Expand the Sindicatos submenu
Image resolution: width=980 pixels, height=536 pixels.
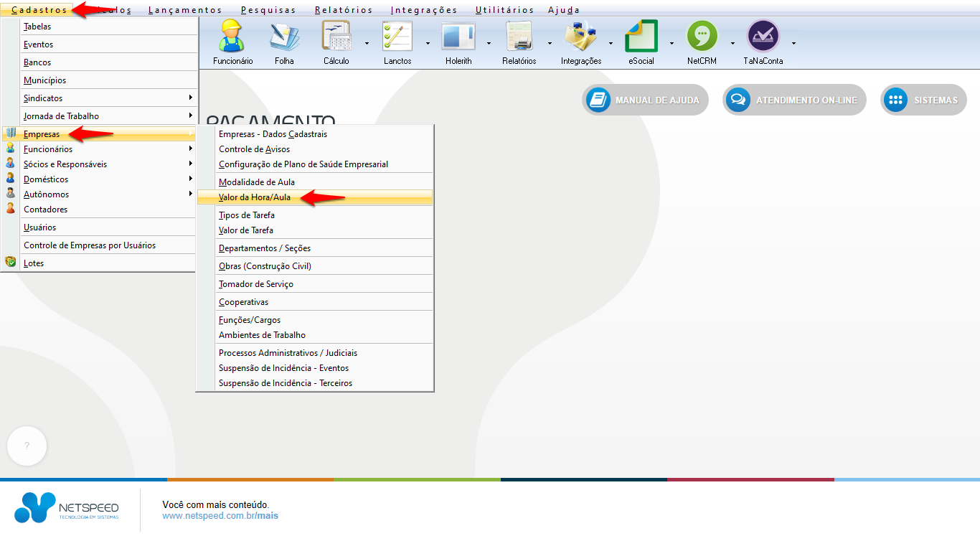click(108, 98)
